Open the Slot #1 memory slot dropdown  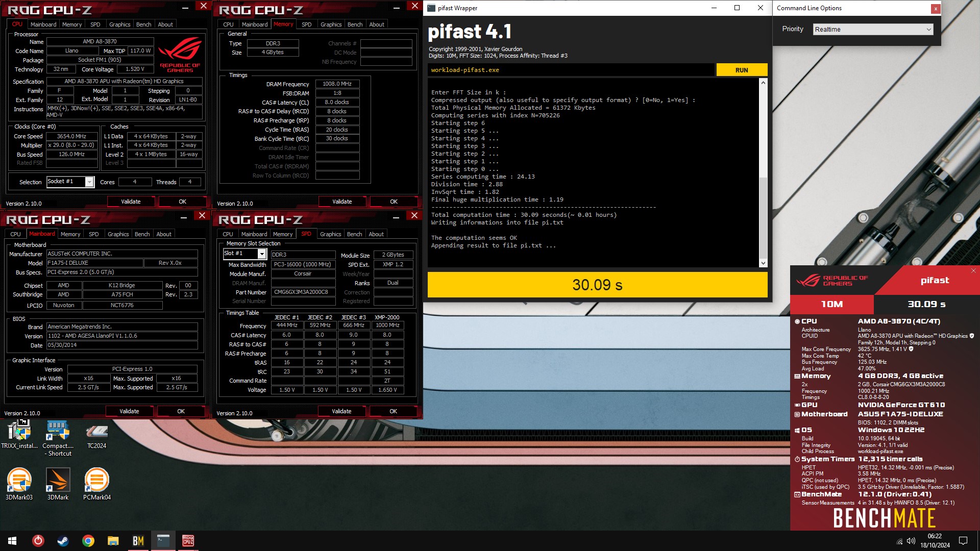point(244,254)
